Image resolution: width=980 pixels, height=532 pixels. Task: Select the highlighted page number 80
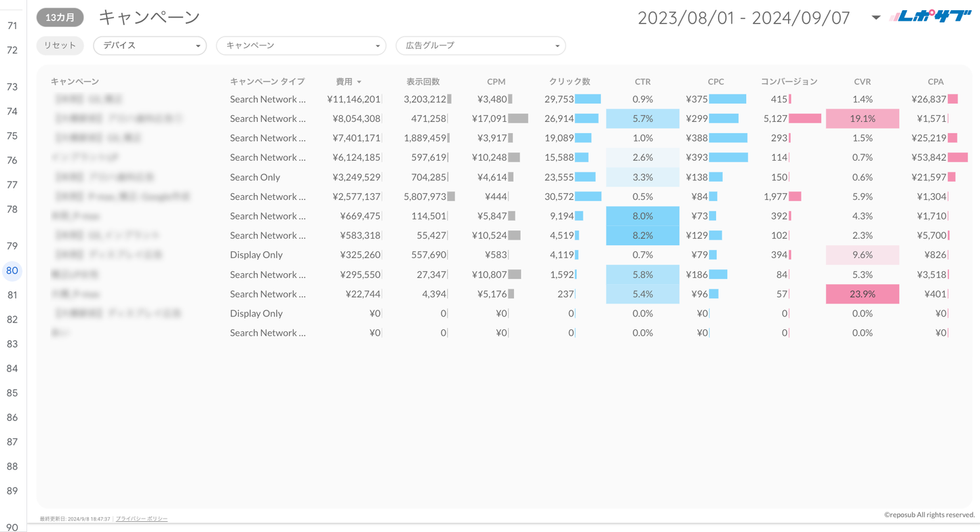coord(12,270)
